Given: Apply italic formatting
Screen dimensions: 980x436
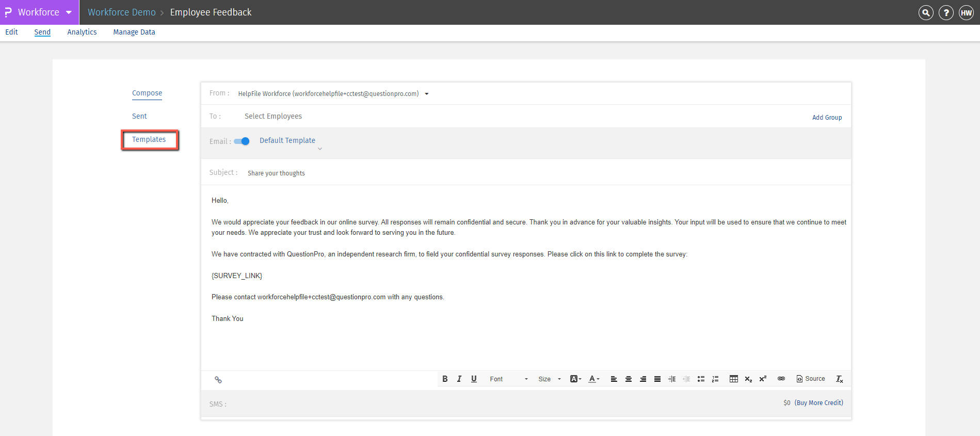Looking at the screenshot, I should click(459, 379).
